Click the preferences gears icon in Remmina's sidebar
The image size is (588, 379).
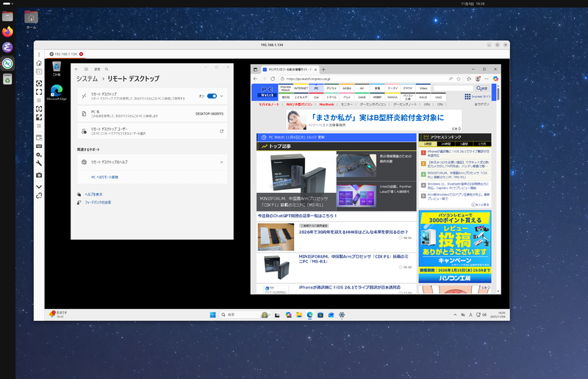(x=39, y=155)
